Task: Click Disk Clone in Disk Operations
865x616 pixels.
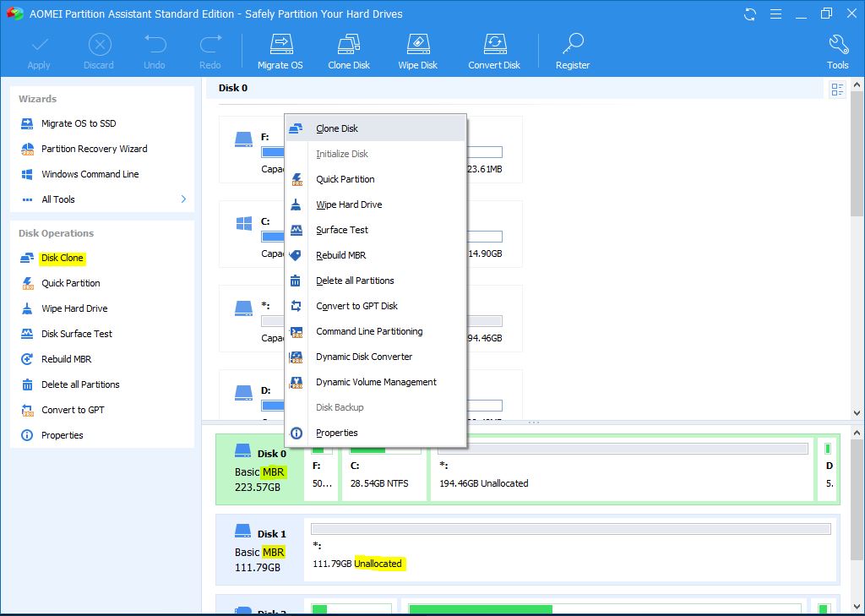Action: [63, 258]
